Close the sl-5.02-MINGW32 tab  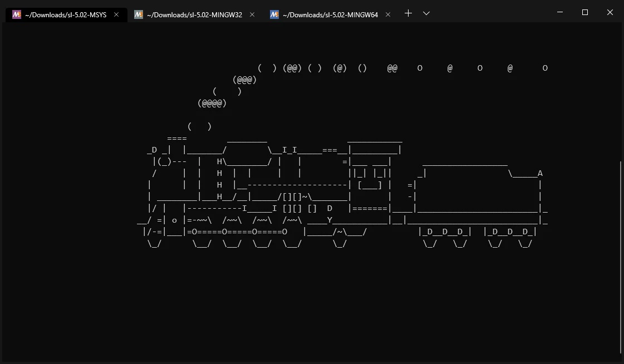coord(252,14)
